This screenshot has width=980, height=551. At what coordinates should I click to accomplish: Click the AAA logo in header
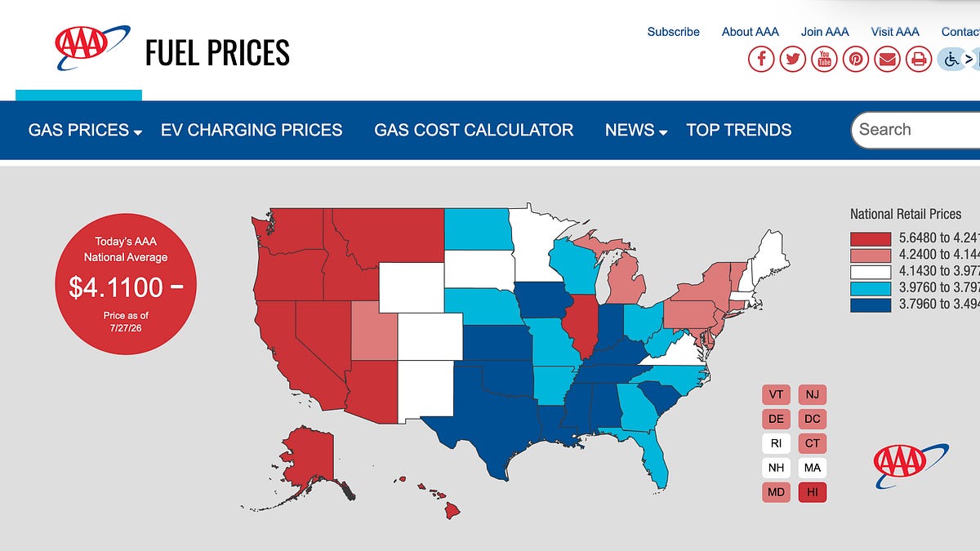click(91, 47)
